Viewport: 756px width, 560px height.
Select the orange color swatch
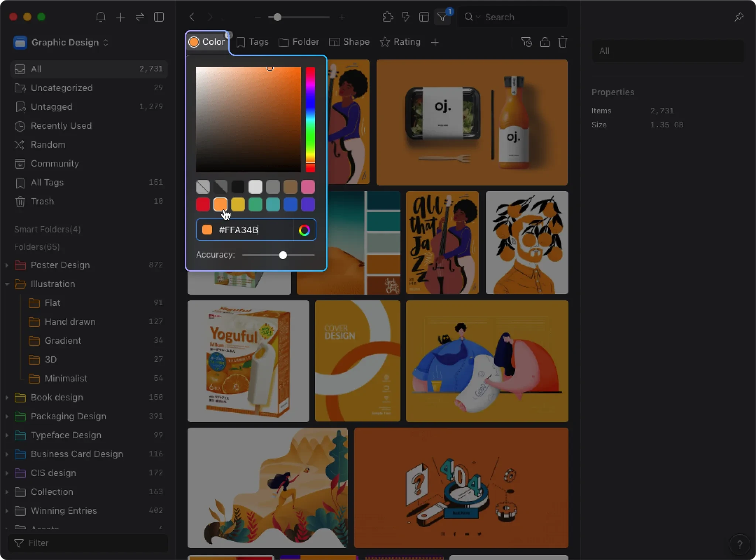tap(220, 205)
